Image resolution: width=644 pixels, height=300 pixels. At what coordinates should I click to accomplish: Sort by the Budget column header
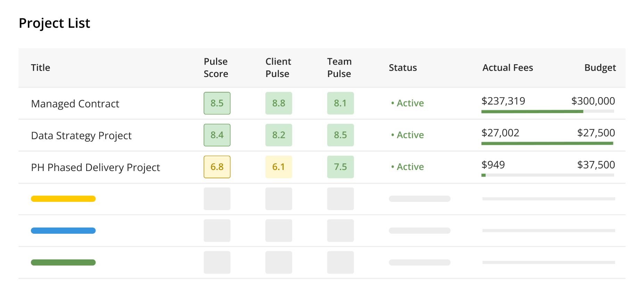click(600, 68)
